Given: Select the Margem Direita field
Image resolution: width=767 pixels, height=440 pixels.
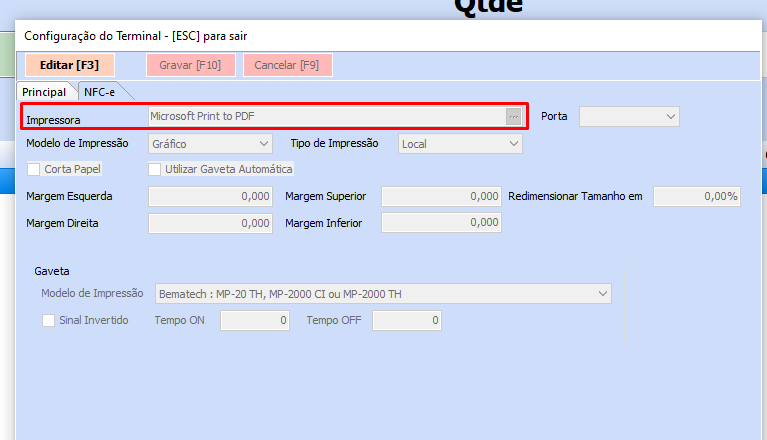Looking at the screenshot, I should pyautogui.click(x=210, y=223).
